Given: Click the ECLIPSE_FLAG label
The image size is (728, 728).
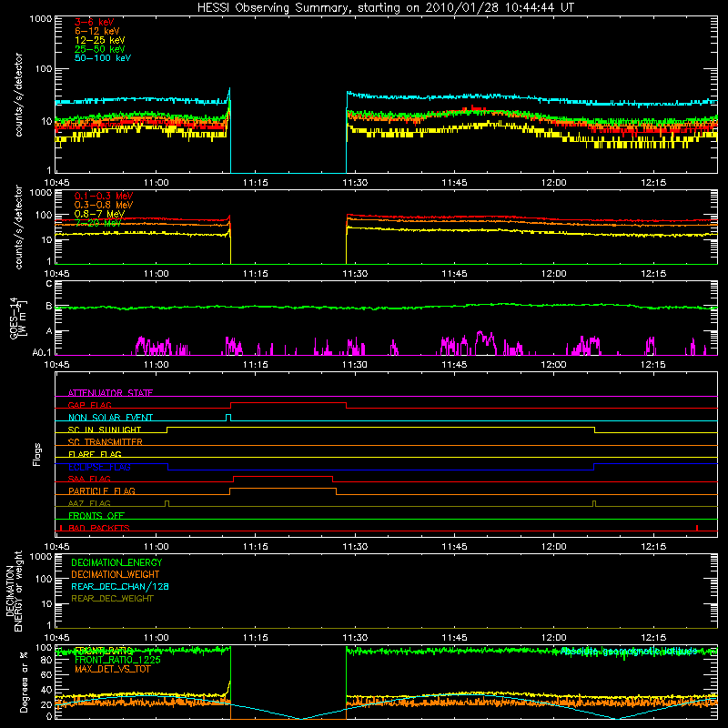Looking at the screenshot, I should click(99, 467).
